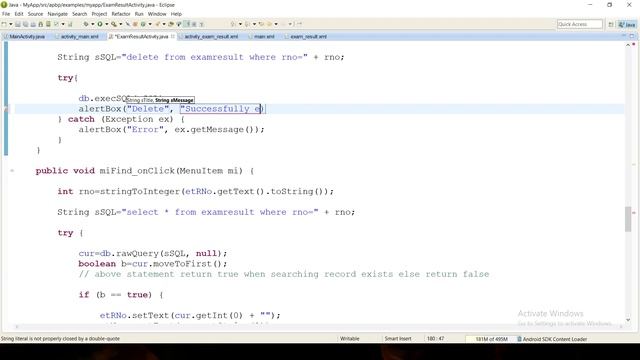Click 'Smart Insert' in the status bar

[398, 338]
